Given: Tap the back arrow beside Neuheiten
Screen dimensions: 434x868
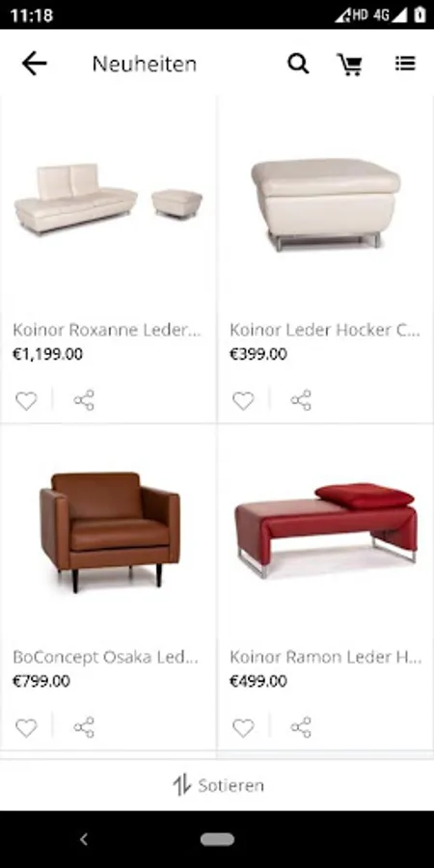Looking at the screenshot, I should [35, 64].
